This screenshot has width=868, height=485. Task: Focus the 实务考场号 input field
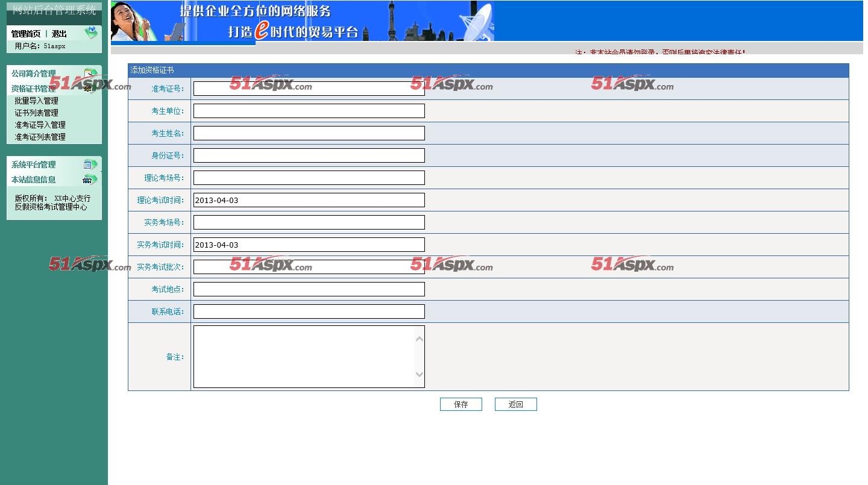[x=309, y=222]
